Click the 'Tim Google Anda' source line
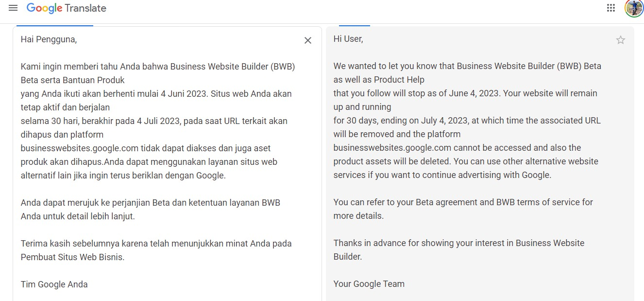 coord(54,284)
